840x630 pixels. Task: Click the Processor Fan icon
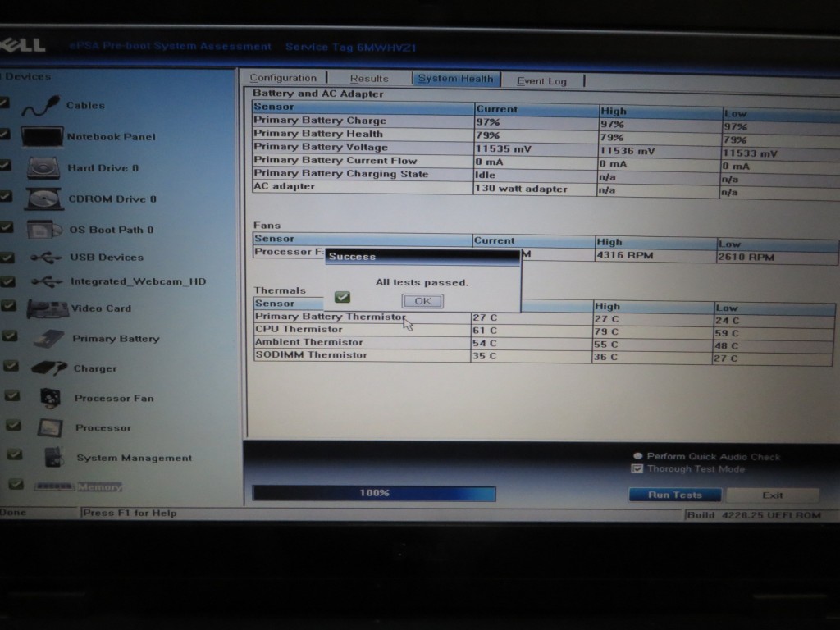tap(49, 398)
